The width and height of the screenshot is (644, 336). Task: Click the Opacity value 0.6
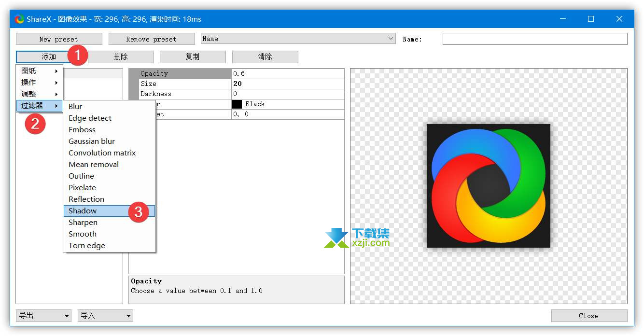[x=288, y=73]
